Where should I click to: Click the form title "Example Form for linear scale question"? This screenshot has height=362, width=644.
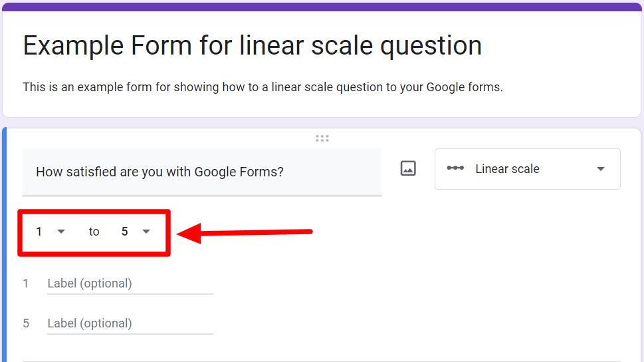click(252, 45)
